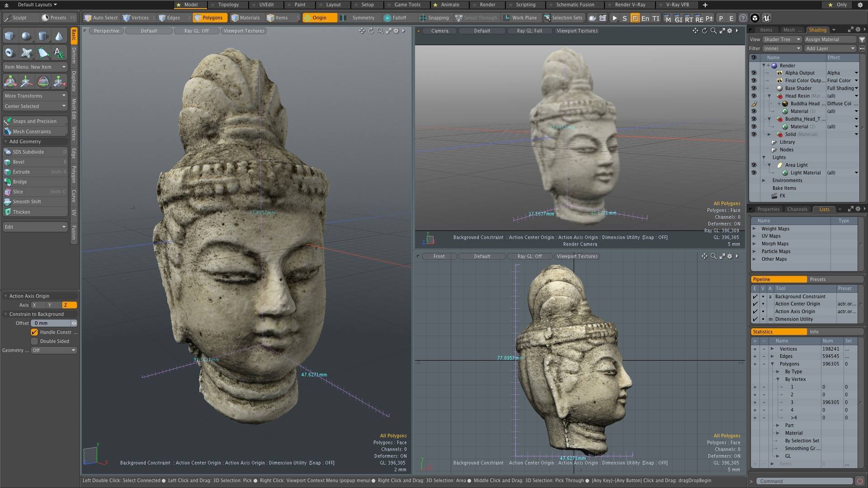Open the Shader Tree view dropdown

pyautogui.click(x=782, y=39)
